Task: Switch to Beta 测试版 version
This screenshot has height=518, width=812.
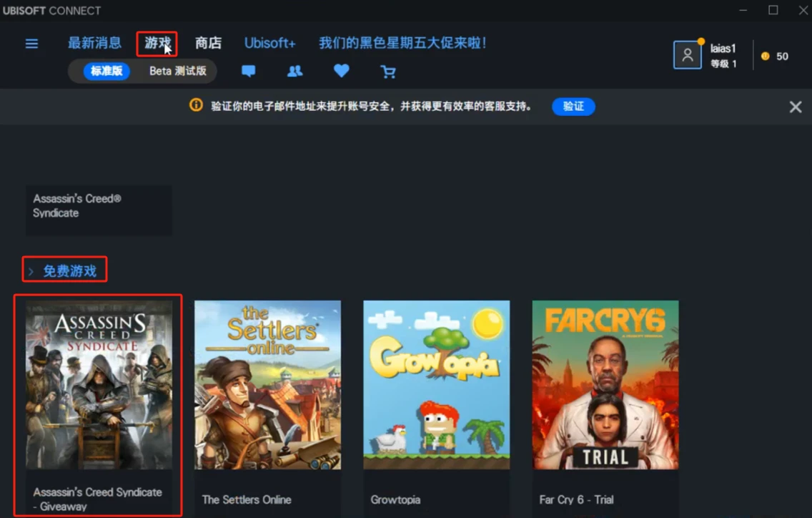Action: [177, 71]
